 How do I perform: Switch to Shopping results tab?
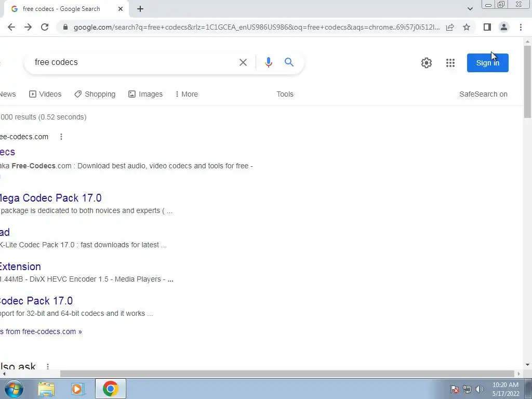click(95, 94)
